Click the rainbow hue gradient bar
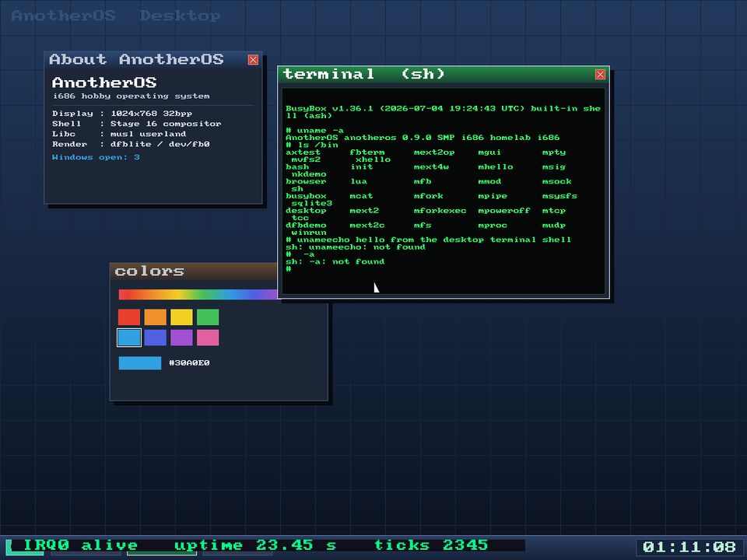The width and height of the screenshot is (747, 560). [x=198, y=295]
